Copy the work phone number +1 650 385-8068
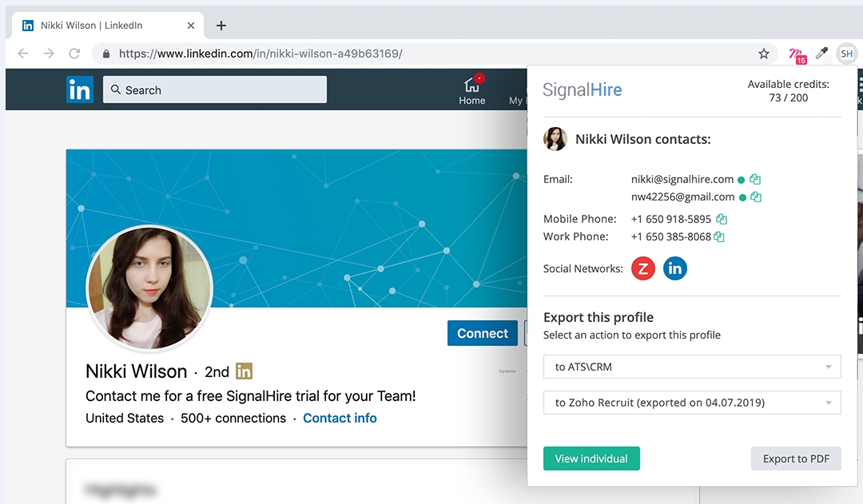 click(719, 236)
